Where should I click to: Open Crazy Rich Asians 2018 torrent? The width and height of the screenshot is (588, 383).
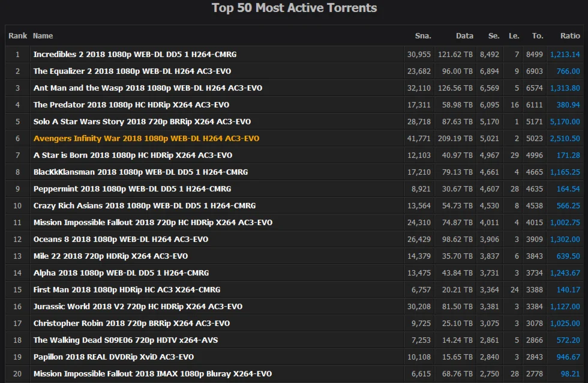145,206
